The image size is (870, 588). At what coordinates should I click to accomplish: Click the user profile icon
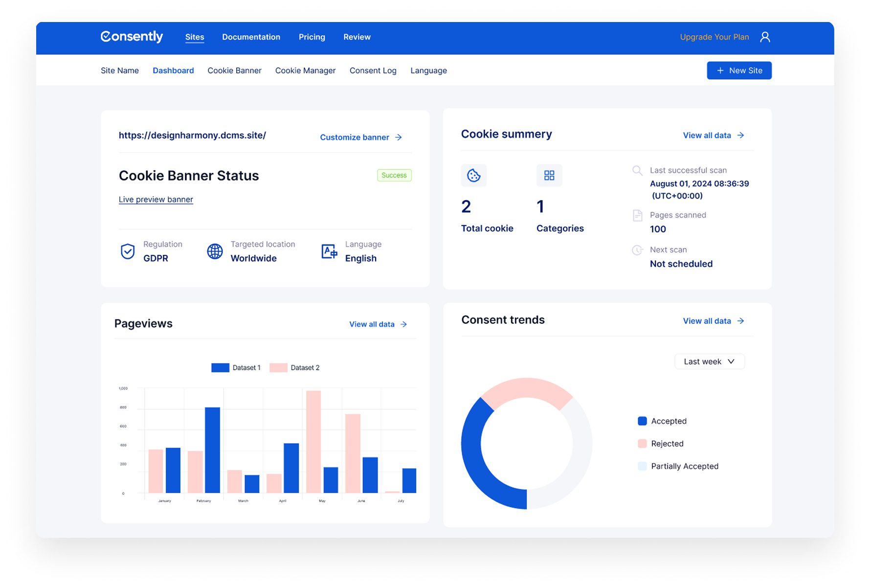pyautogui.click(x=765, y=37)
